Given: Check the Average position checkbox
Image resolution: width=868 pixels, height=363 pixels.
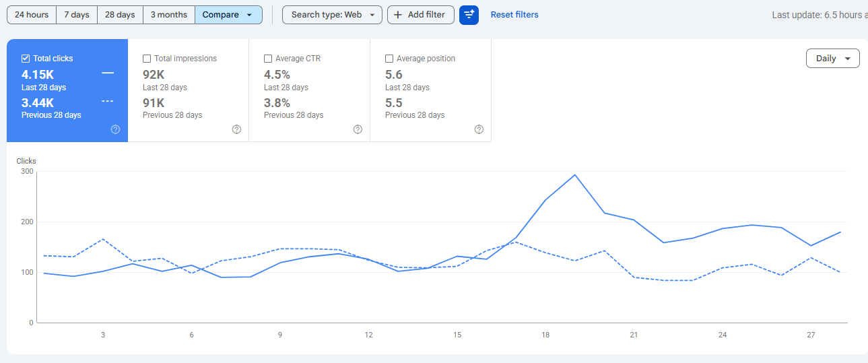Looking at the screenshot, I should (389, 59).
